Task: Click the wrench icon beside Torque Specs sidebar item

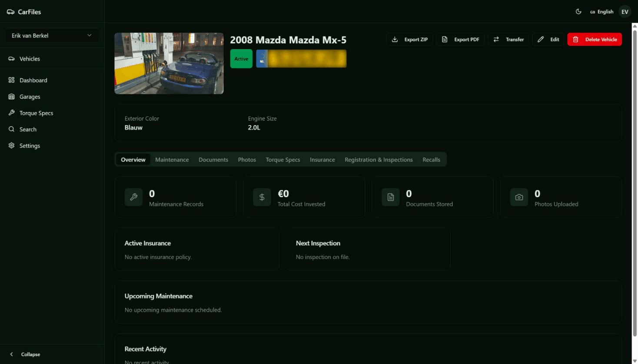Action: pyautogui.click(x=11, y=113)
